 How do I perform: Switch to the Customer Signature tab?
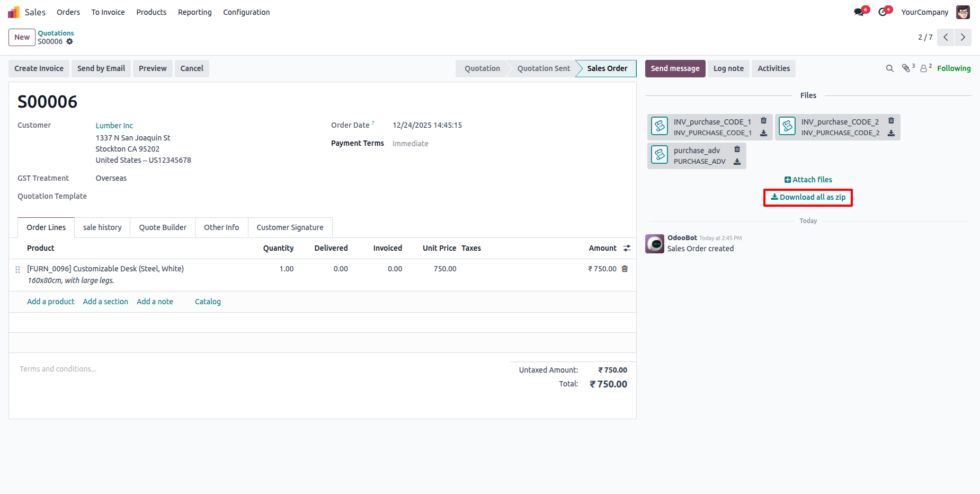point(290,227)
